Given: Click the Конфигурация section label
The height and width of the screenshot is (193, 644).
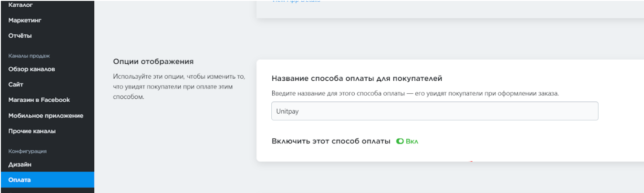Looking at the screenshot, I should tap(27, 151).
